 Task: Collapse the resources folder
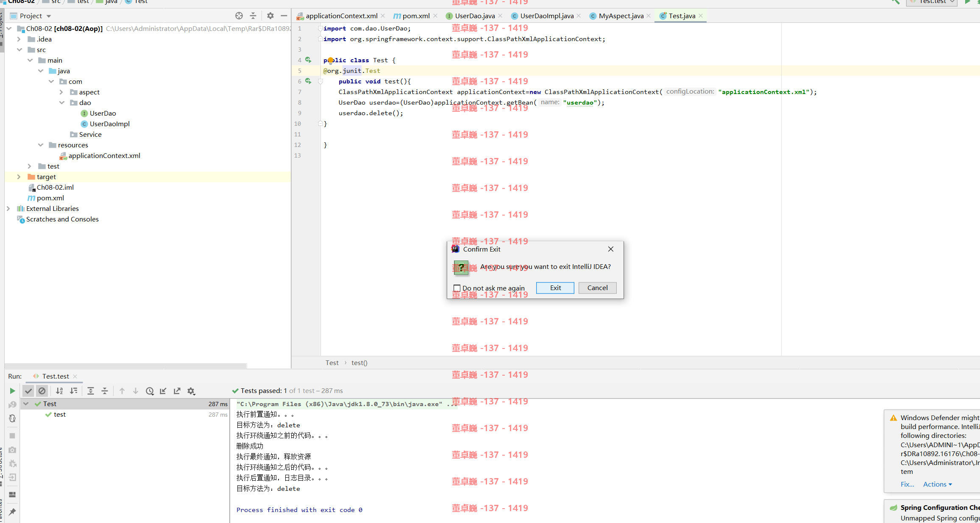41,145
